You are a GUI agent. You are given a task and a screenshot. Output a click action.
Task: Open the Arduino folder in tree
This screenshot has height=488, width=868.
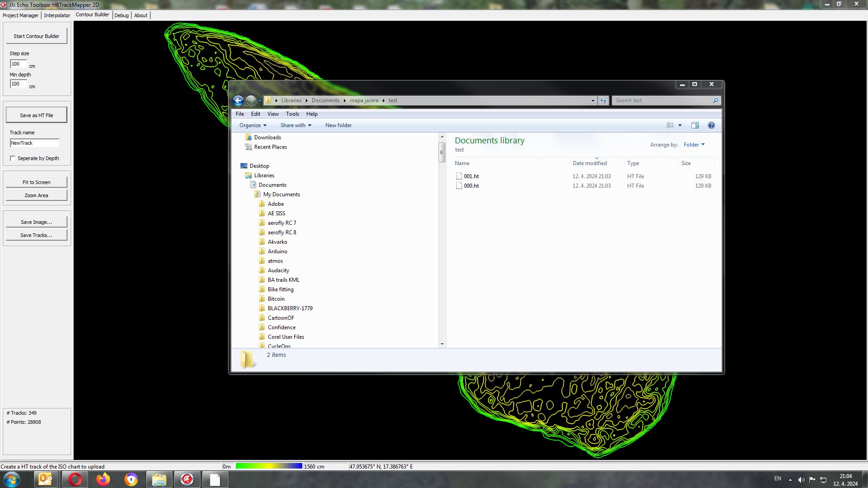(x=277, y=251)
